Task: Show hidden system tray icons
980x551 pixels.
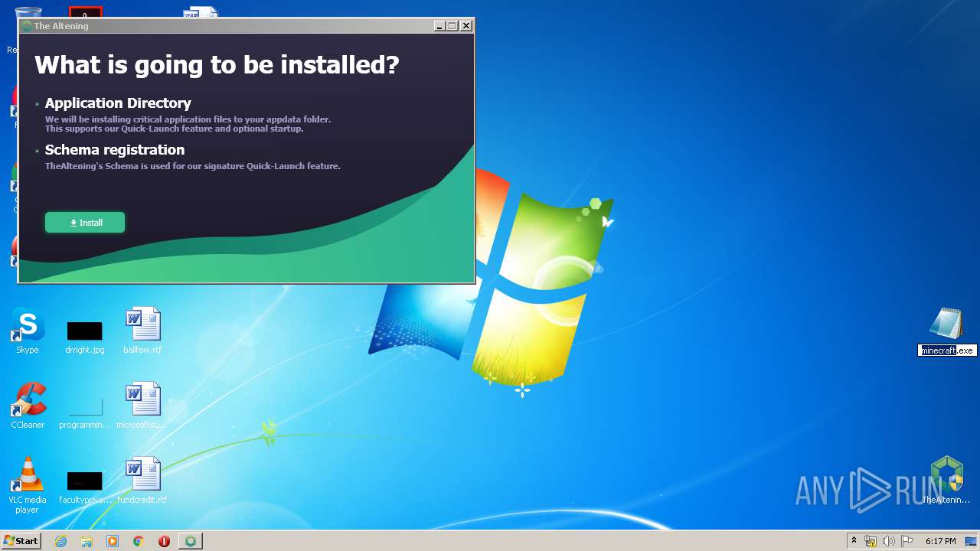Action: pos(854,541)
